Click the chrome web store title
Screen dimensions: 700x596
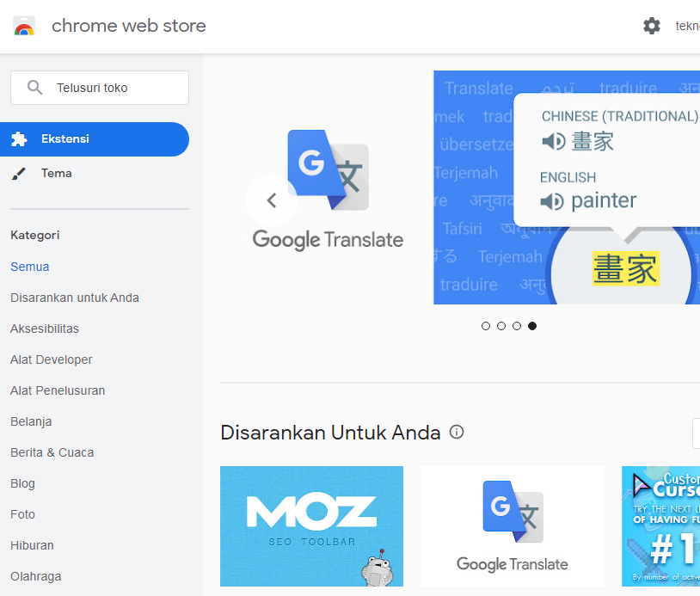coord(129,26)
